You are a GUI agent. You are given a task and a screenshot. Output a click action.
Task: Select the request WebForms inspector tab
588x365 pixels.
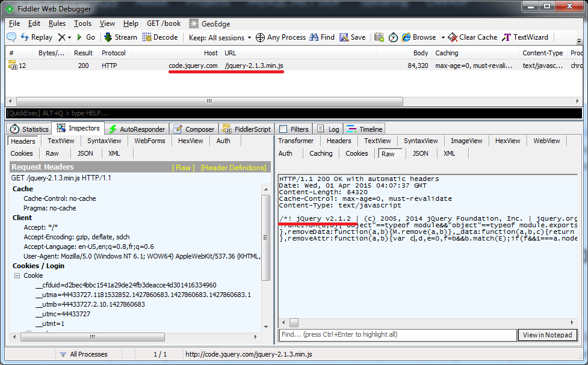coord(150,141)
